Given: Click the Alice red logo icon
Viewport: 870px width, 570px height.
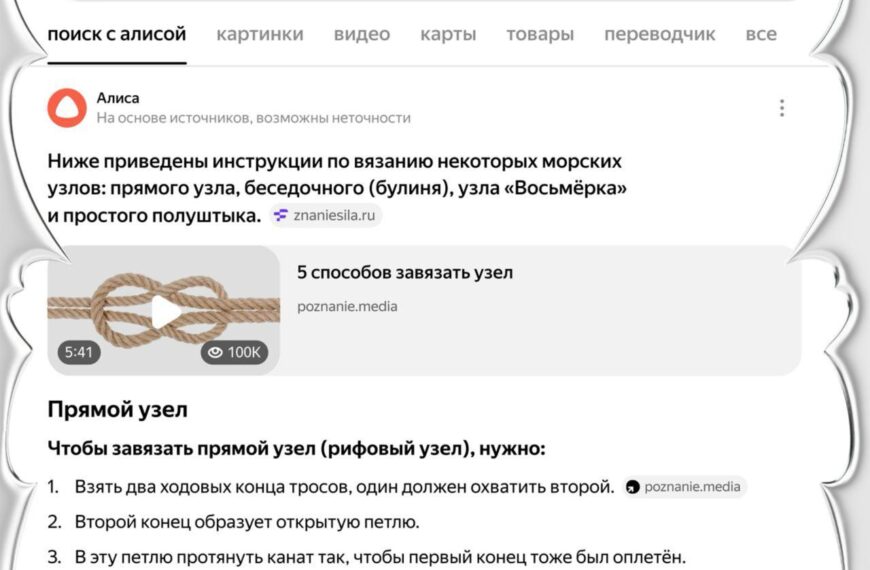Looking at the screenshot, I should click(x=67, y=108).
